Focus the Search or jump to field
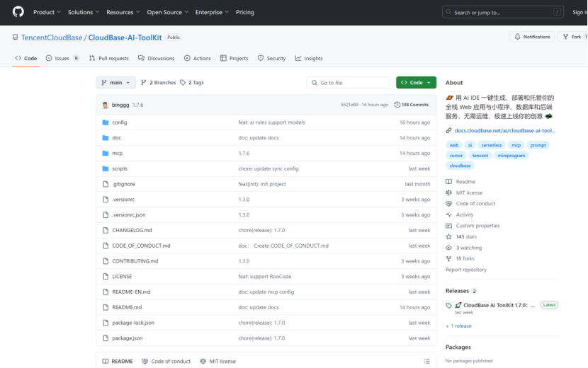 tap(502, 12)
